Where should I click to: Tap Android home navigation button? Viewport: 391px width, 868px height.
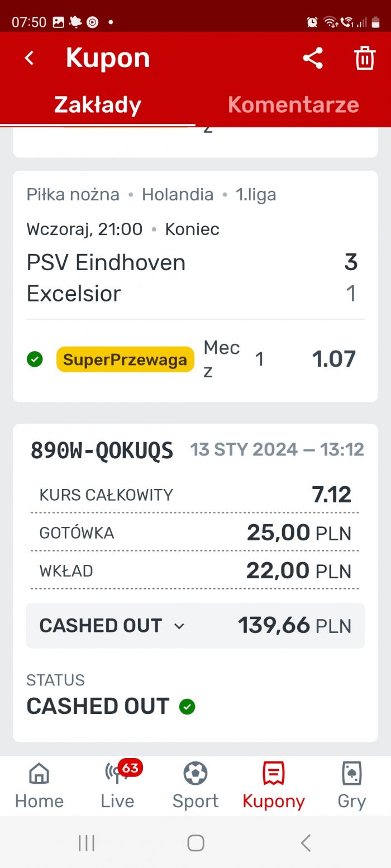(195, 843)
